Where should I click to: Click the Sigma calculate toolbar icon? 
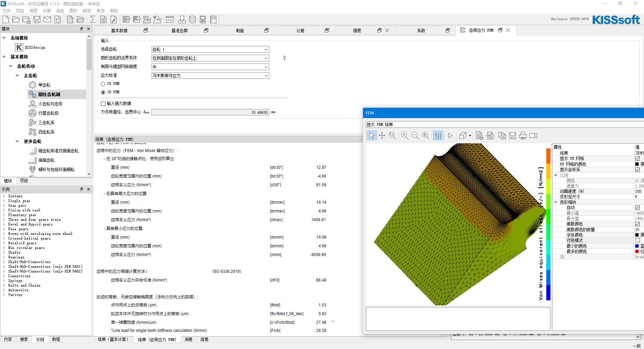point(93,19)
